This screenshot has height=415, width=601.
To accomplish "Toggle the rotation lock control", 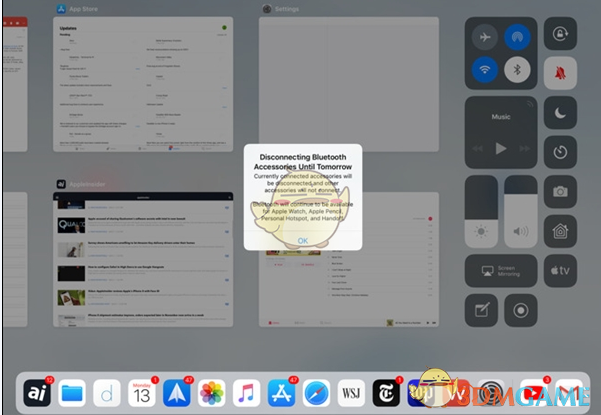I will [x=560, y=34].
